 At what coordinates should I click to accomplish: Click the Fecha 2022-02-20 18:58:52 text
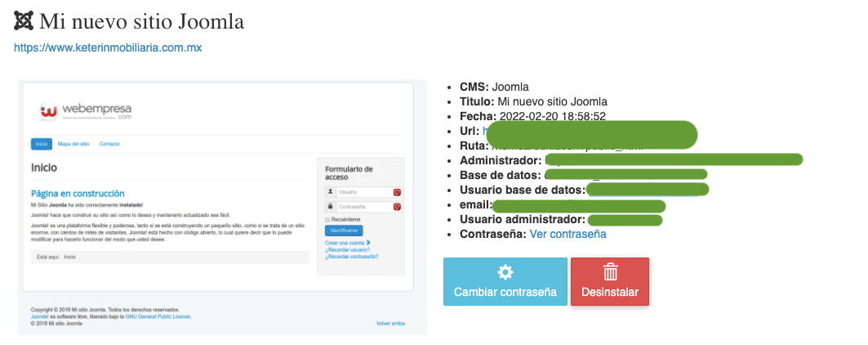(533, 116)
